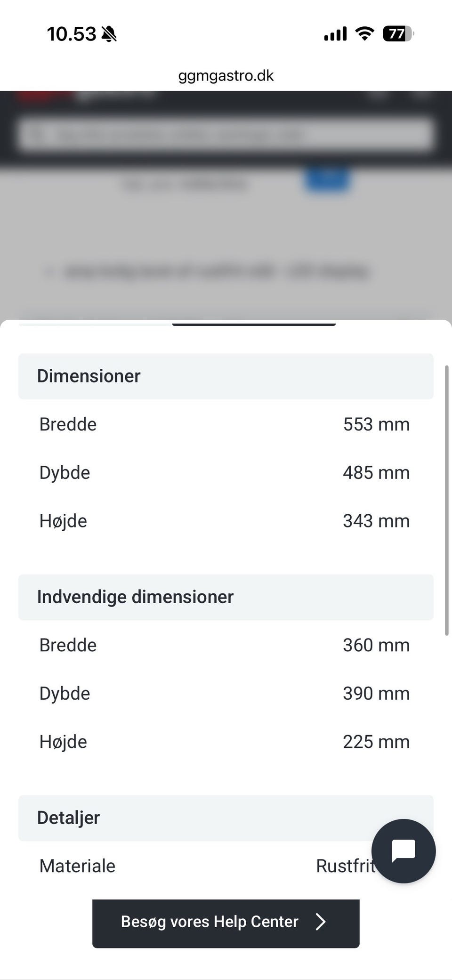Tap the Wi-Fi status icon
The width and height of the screenshot is (452, 980).
[364, 33]
